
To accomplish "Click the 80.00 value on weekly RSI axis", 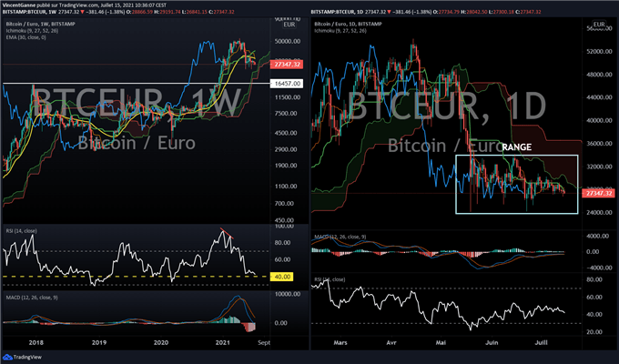I will click(282, 242).
